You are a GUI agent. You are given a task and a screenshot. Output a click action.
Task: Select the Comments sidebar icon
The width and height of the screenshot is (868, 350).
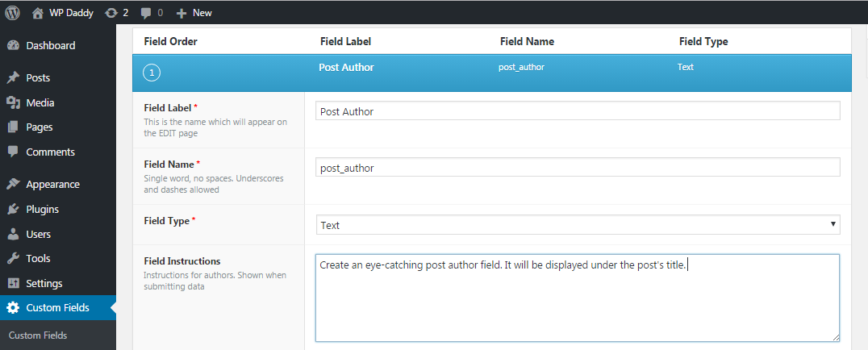click(13, 152)
